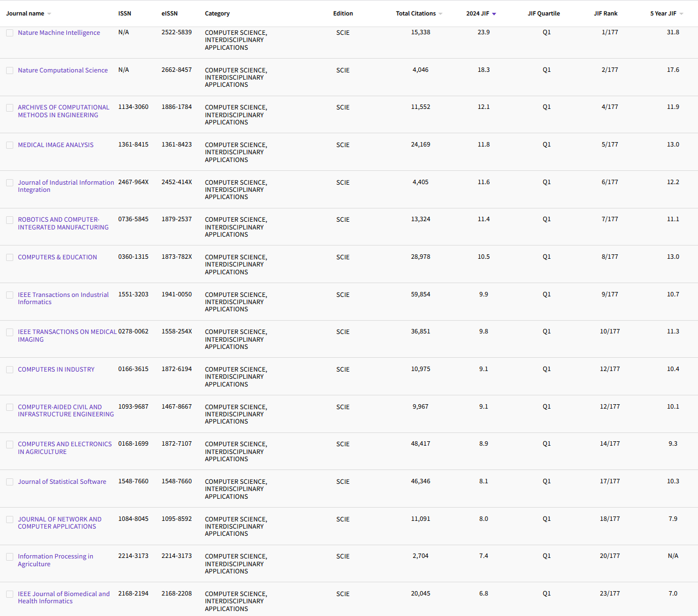Open JOURNAL OF NETWORK AND COMPUTER APPLICATIONS
Screen dimensions: 698x616
pos(60,523)
